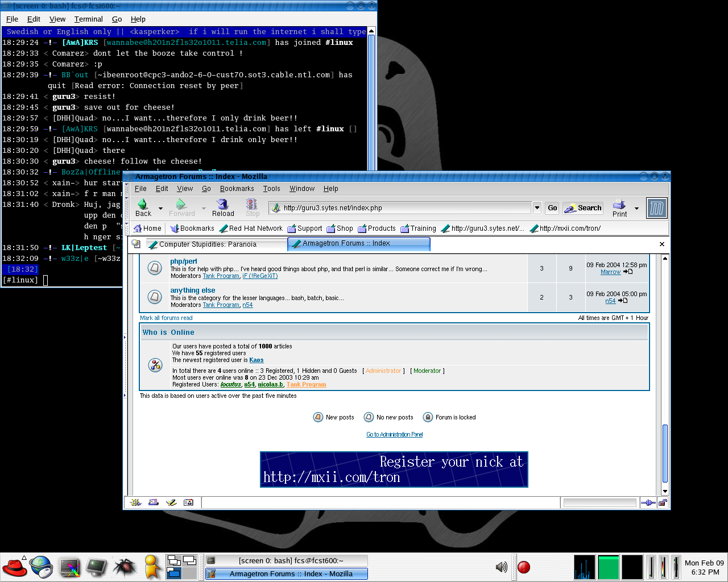Click the Print icon in navigation toolbar
728x582 pixels.
click(619, 205)
